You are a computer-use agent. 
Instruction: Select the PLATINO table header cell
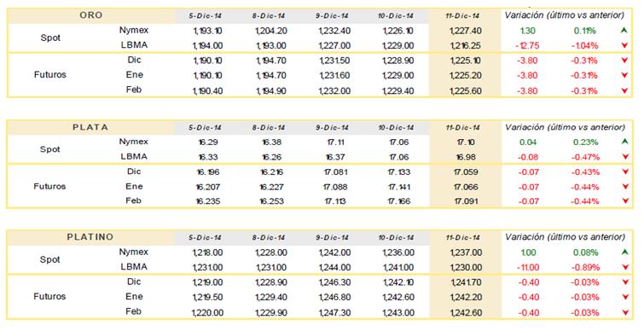(90, 237)
